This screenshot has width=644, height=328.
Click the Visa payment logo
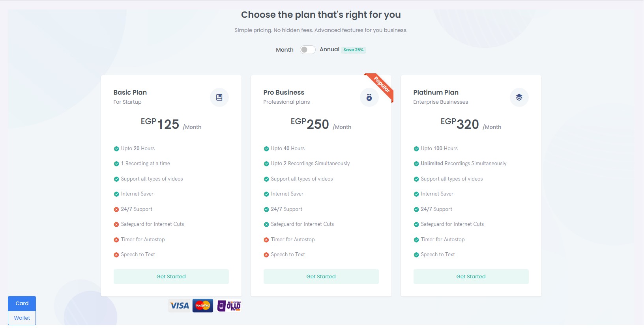[180, 306]
